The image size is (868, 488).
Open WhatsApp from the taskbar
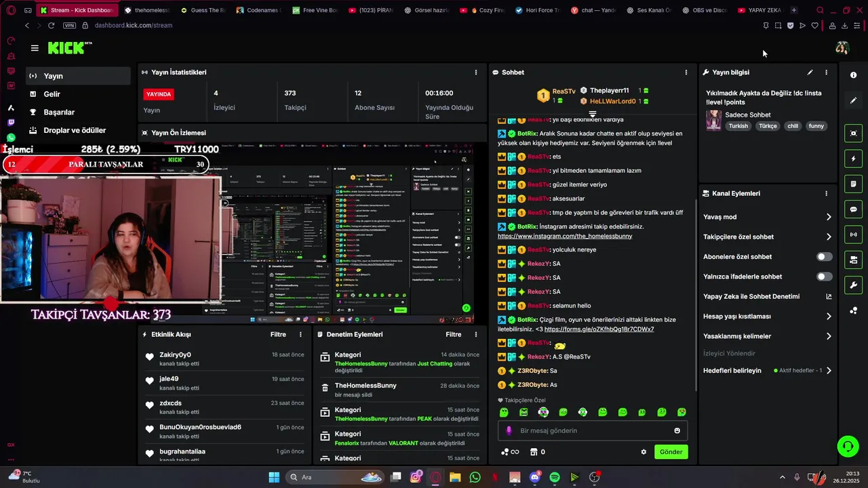point(475,477)
